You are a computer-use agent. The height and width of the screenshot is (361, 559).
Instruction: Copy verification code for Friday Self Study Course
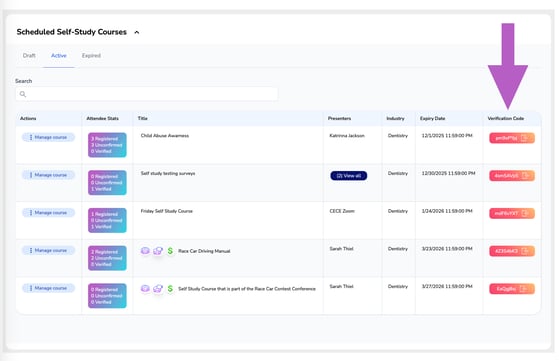pyautogui.click(x=512, y=213)
